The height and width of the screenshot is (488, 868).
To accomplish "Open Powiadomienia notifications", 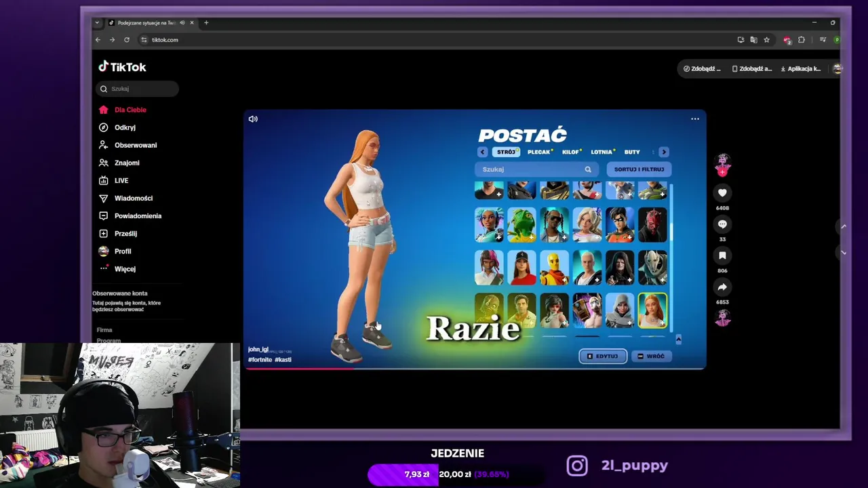I will tap(130, 216).
